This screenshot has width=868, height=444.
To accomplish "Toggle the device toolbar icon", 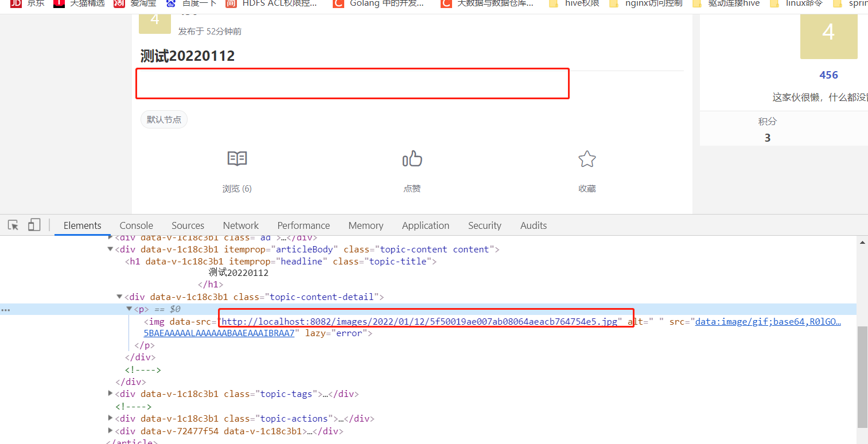I will click(34, 225).
